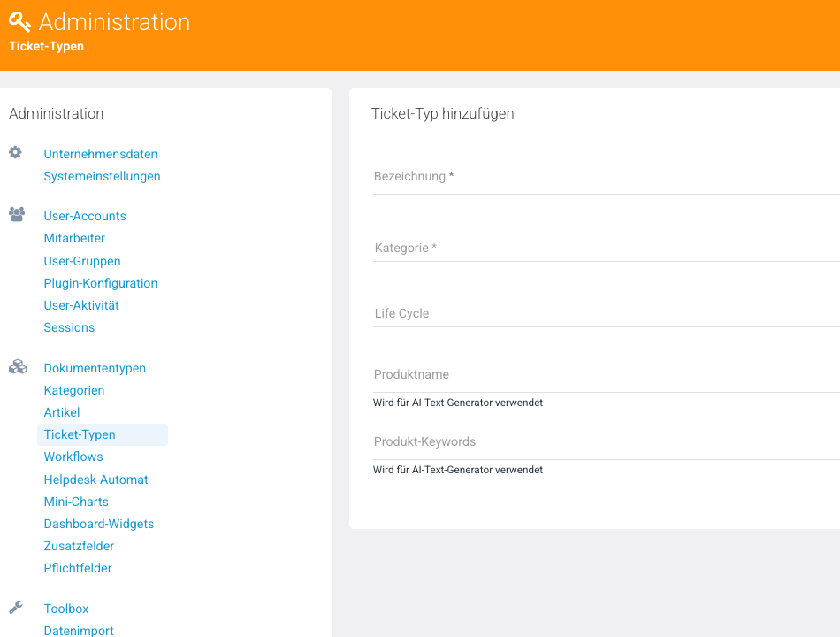Image resolution: width=840 pixels, height=637 pixels.
Task: Open the Mitarbeiter list
Action: [x=74, y=238]
